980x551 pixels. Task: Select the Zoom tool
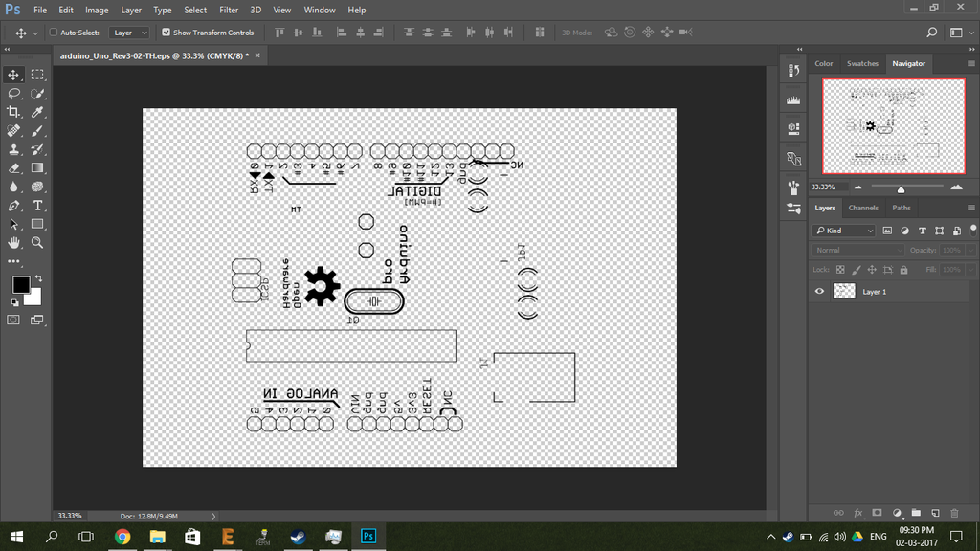click(x=37, y=242)
